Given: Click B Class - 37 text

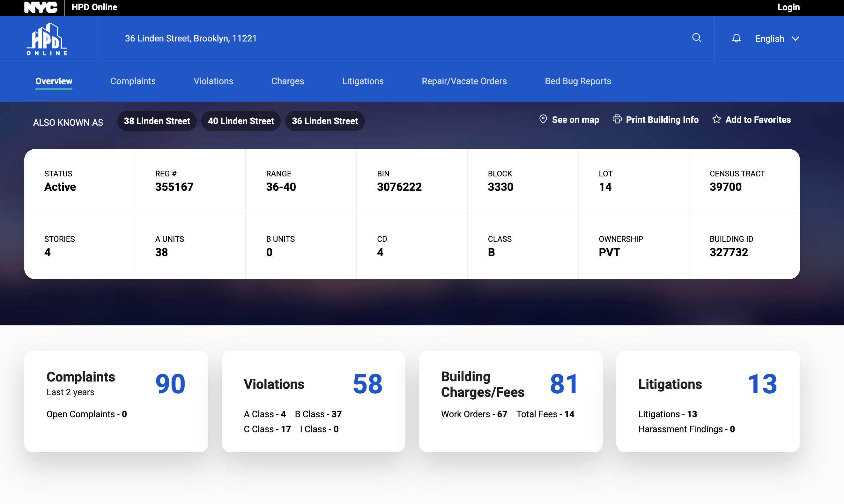Looking at the screenshot, I should coord(318,414).
